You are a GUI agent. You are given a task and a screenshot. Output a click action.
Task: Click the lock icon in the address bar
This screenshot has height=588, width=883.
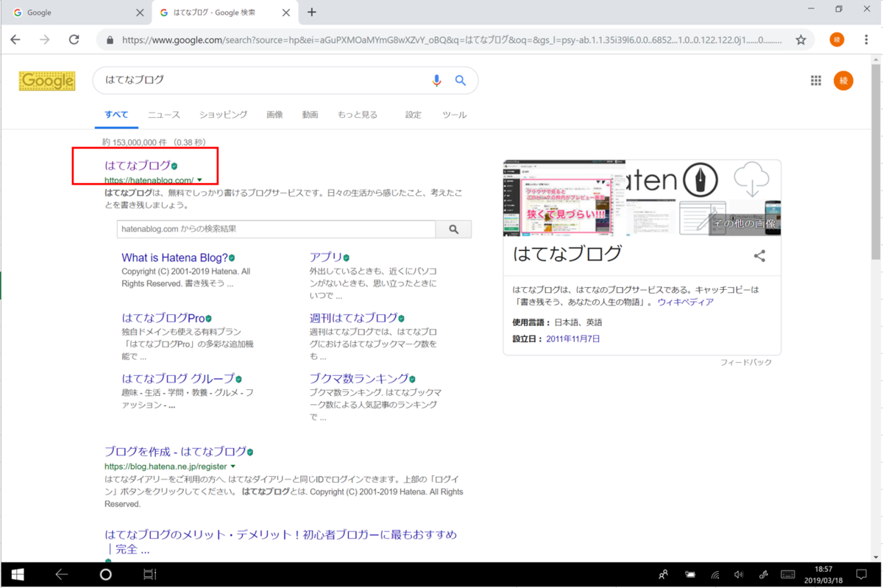click(110, 40)
